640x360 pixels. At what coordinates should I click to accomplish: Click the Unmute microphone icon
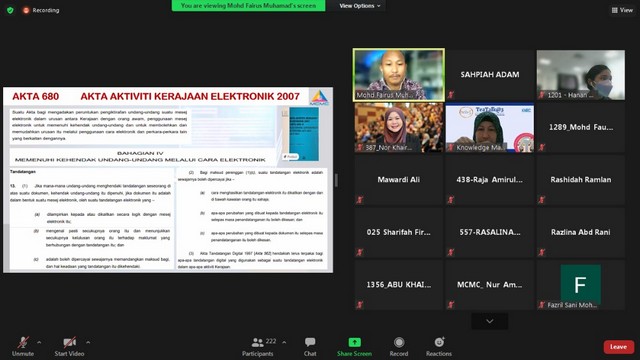pos(23,342)
